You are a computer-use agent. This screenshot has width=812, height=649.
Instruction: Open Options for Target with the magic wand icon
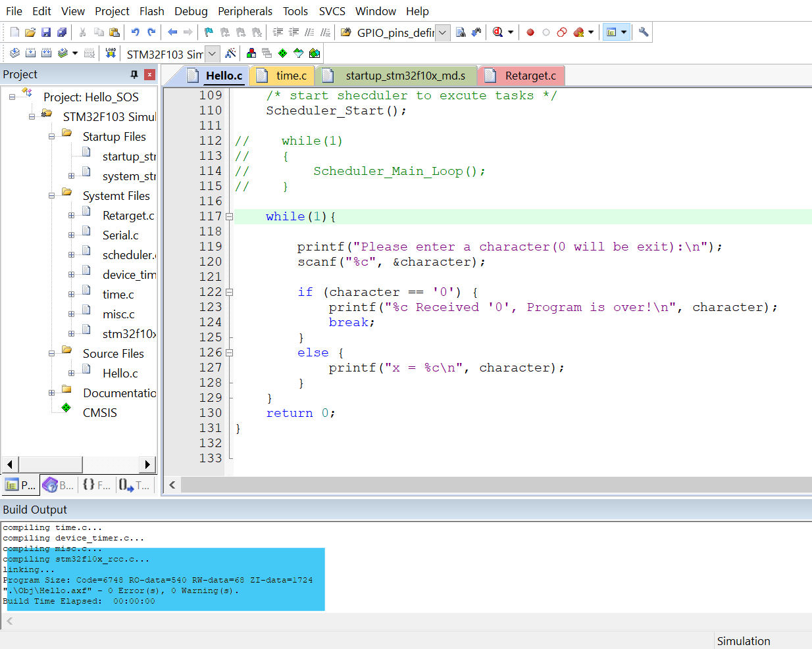pos(230,53)
